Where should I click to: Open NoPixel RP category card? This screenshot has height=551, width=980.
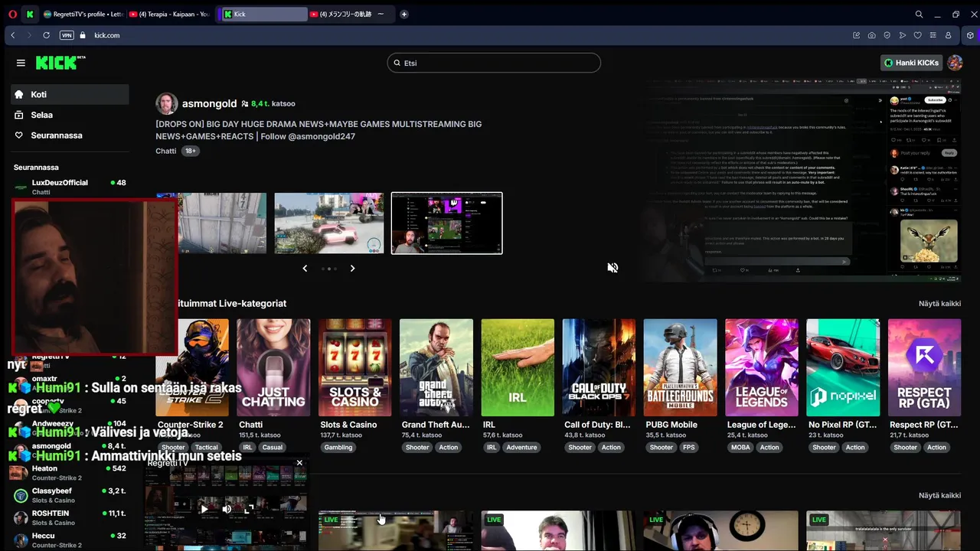(x=843, y=367)
